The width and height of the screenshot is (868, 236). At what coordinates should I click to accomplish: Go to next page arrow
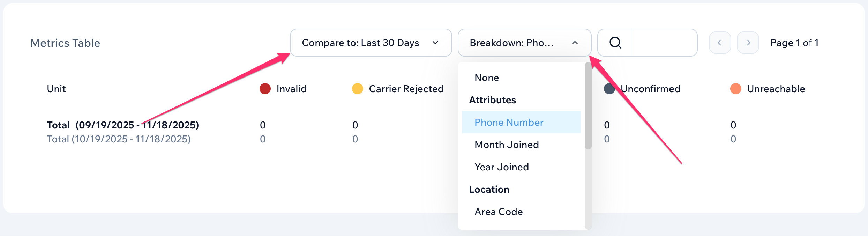(x=748, y=43)
